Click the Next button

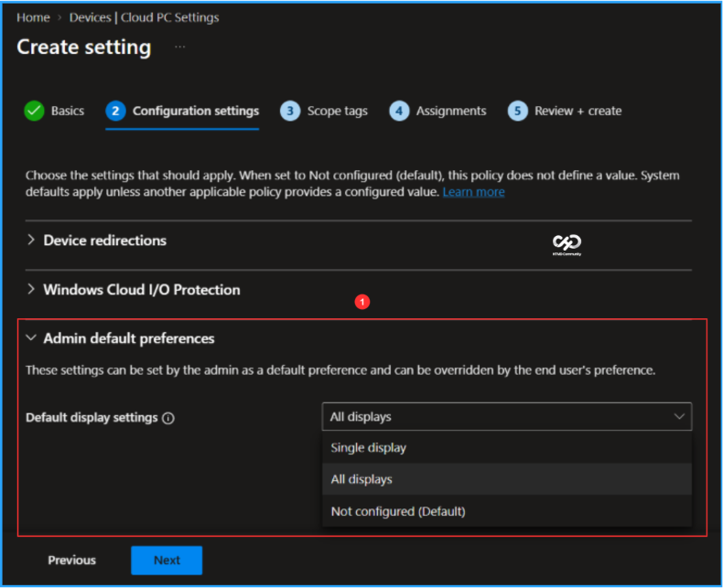167,561
